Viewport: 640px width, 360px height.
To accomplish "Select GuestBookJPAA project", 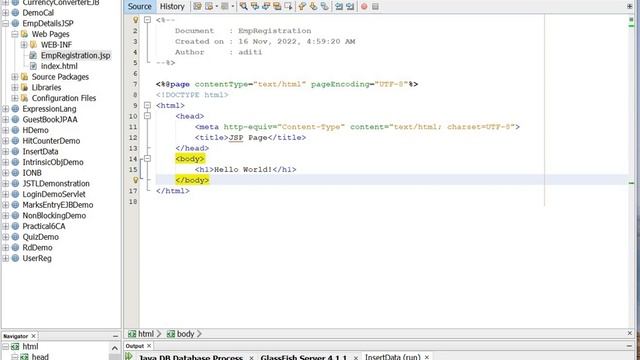I will [x=50, y=119].
